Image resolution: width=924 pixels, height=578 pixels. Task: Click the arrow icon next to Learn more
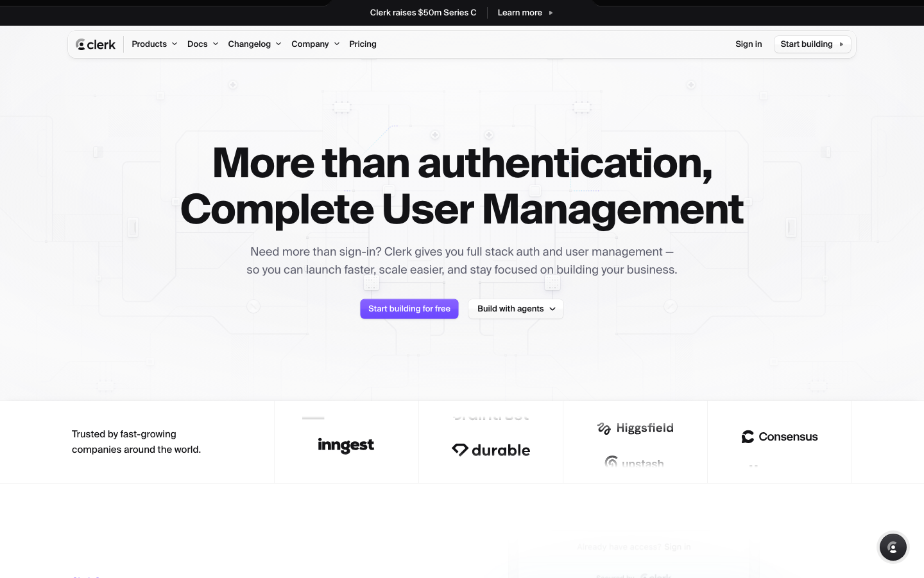coord(551,13)
